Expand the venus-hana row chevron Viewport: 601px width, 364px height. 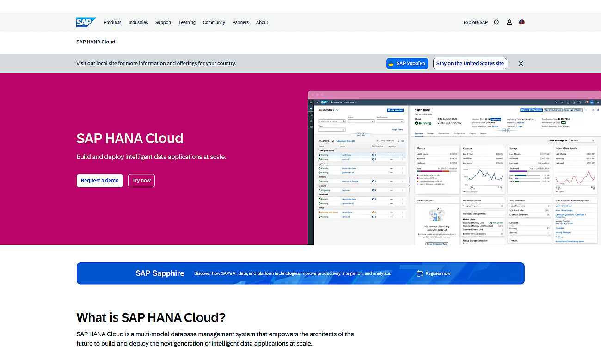(403, 212)
